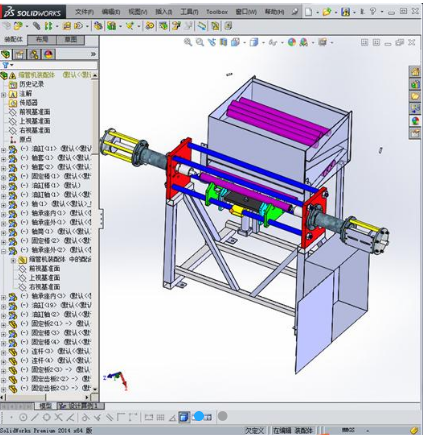Click the sketch line tool icon

(x=35, y=417)
